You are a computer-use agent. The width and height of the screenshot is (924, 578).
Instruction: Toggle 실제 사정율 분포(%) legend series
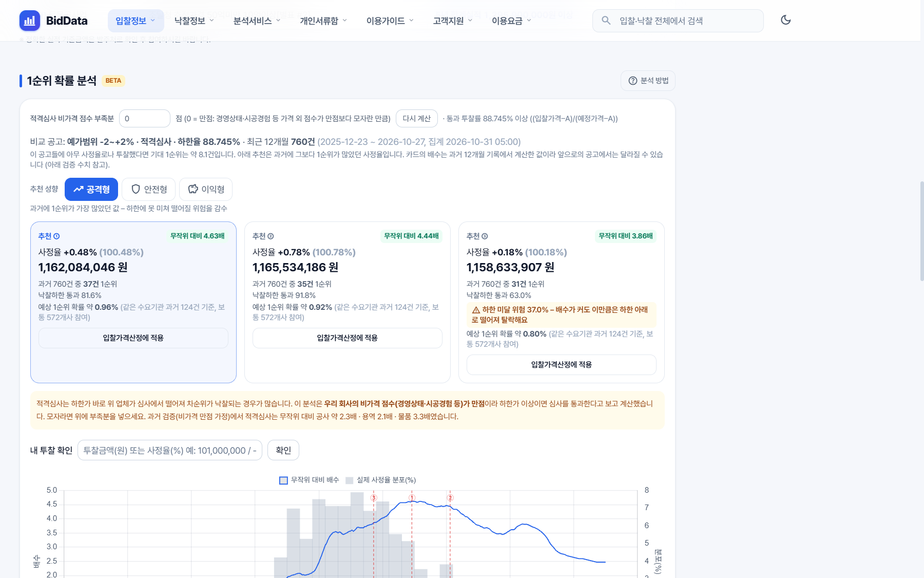tap(380, 480)
